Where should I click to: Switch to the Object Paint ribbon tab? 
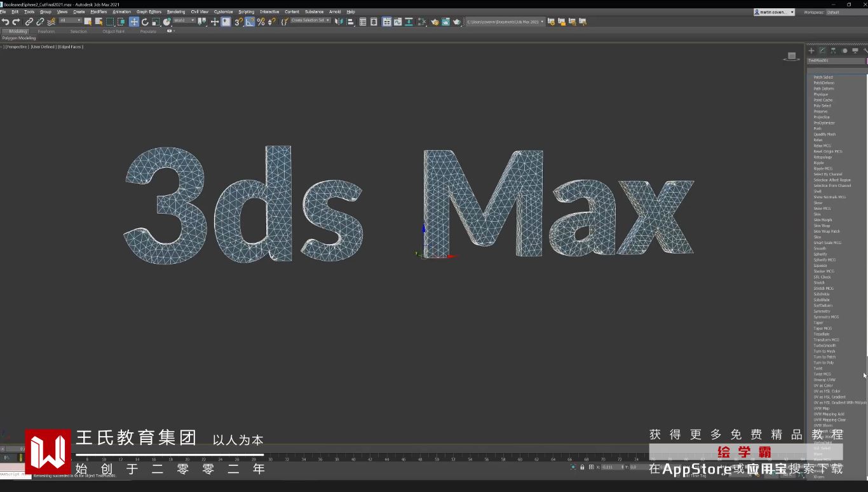114,31
